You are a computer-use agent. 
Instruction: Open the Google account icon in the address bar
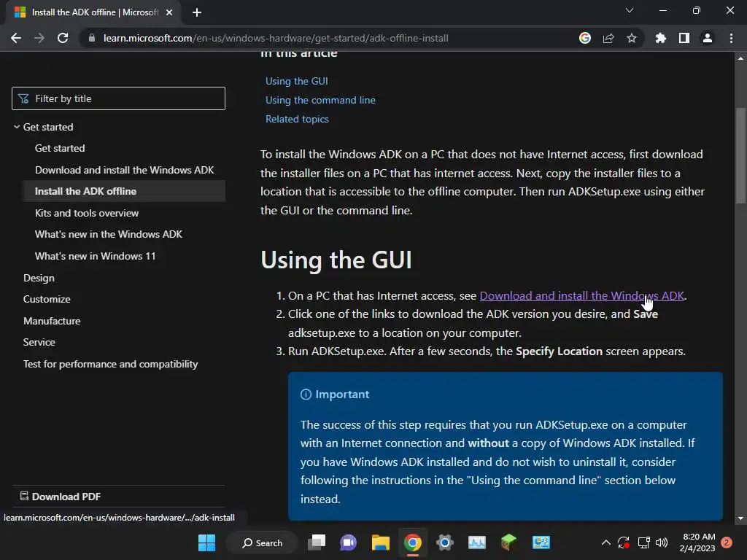pyautogui.click(x=585, y=38)
